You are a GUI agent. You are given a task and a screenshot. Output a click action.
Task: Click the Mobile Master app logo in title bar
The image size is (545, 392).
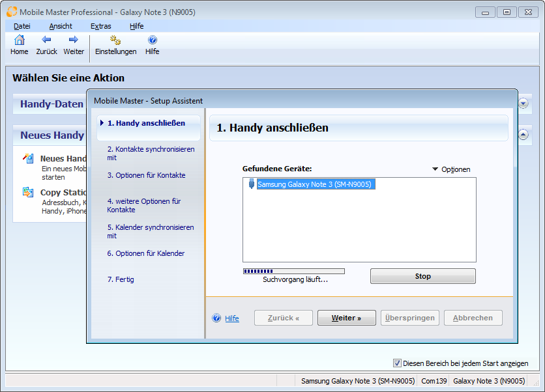(x=12, y=12)
